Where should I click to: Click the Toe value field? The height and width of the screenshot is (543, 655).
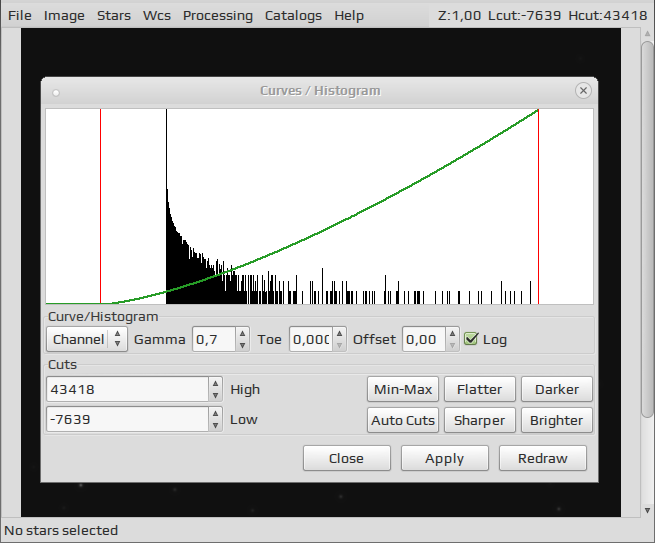pyautogui.click(x=311, y=339)
